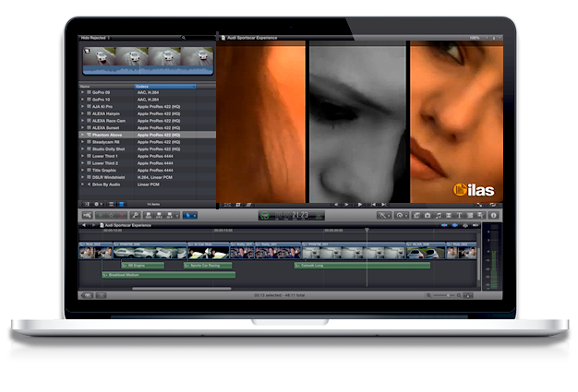Screen dimensions: 578x392
Task: Select the DSLR Windshield row
Action: (x=148, y=177)
